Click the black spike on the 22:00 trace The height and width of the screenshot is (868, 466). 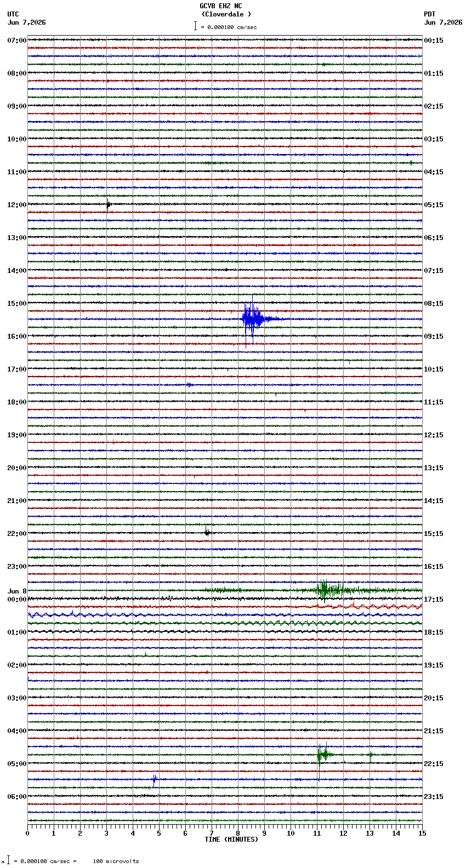(x=207, y=532)
